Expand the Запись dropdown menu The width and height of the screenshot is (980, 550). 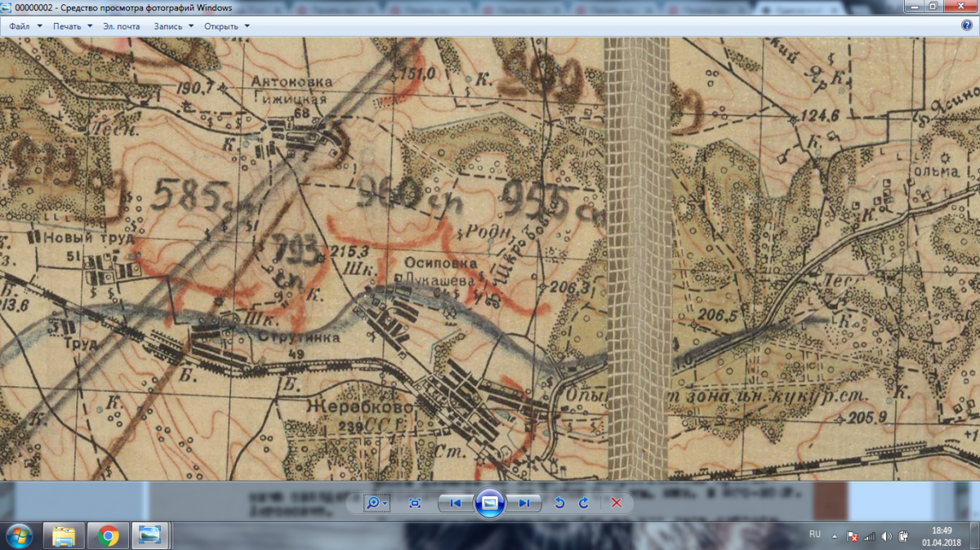click(173, 26)
